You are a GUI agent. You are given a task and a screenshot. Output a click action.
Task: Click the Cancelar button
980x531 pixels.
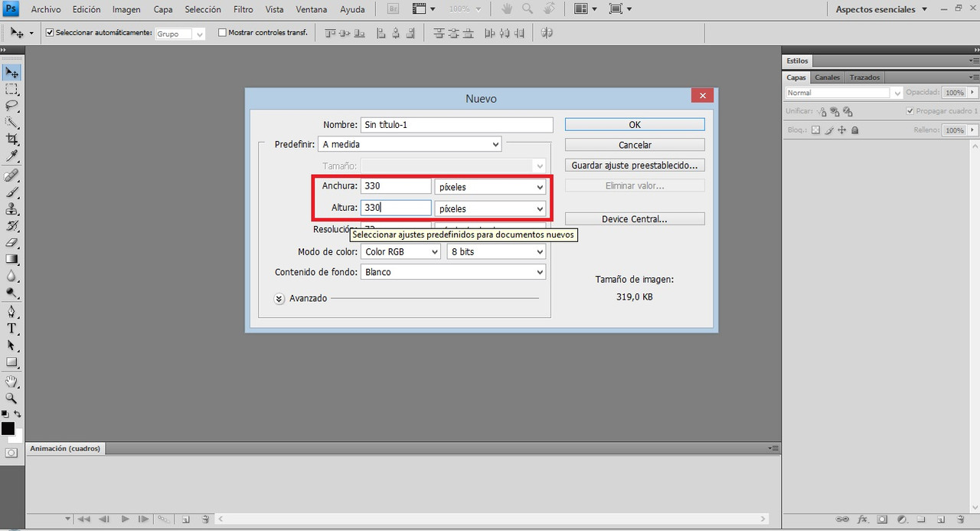(x=635, y=145)
